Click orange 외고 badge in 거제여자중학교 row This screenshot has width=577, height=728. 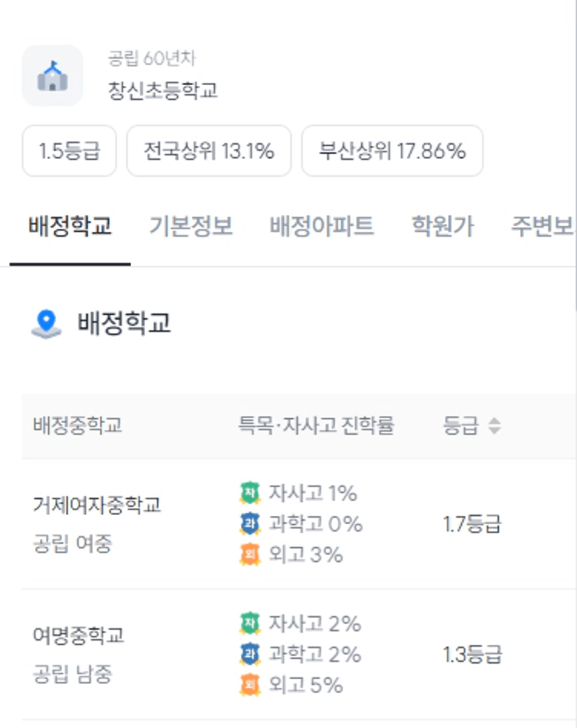click(x=250, y=554)
